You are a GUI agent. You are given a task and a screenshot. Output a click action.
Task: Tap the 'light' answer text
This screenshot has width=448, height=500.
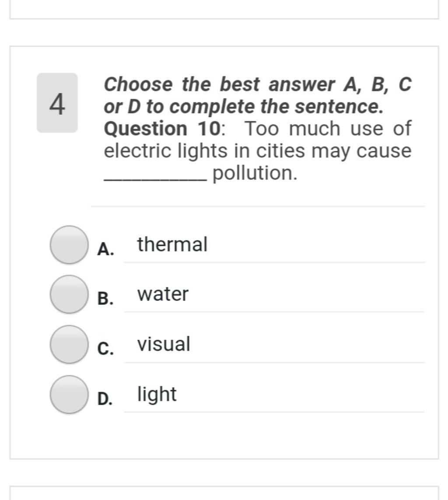click(157, 395)
